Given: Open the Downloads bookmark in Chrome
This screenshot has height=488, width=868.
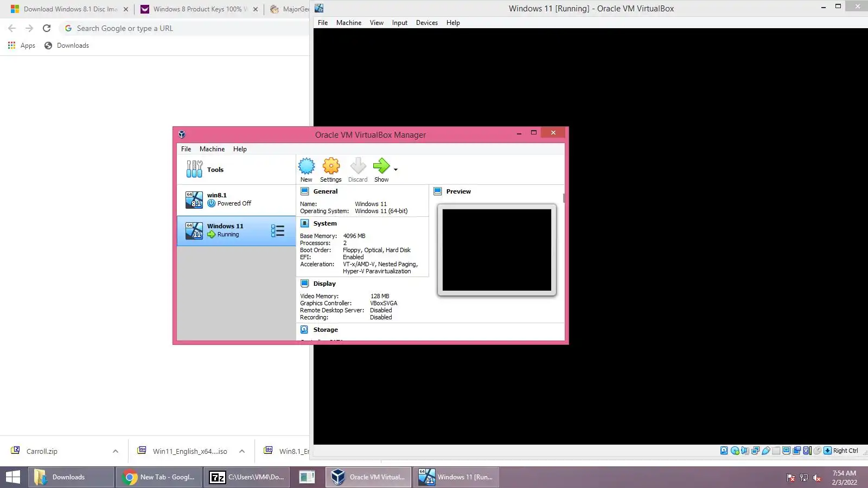Looking at the screenshot, I should pyautogui.click(x=67, y=46).
